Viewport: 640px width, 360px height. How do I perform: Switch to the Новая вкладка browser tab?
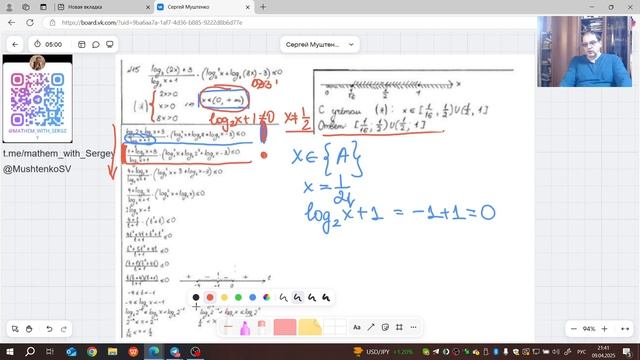pyautogui.click(x=103, y=7)
